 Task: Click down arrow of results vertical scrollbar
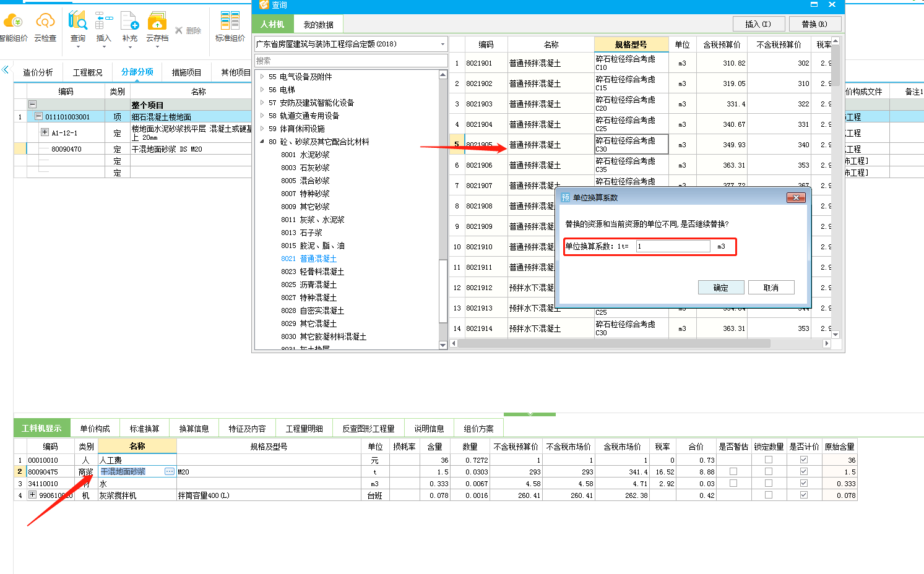pyautogui.click(x=835, y=335)
